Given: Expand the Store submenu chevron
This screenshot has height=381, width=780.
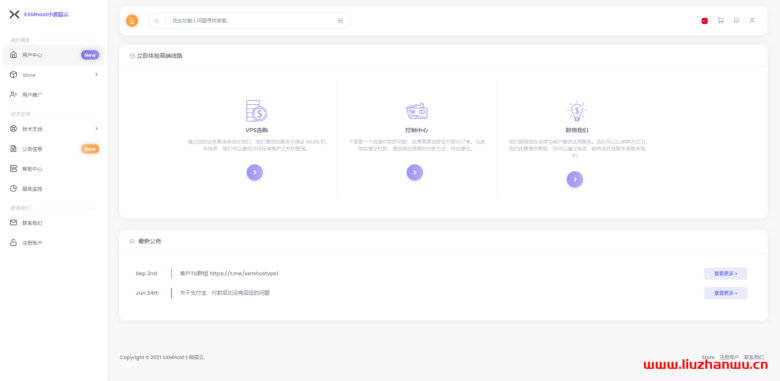Looking at the screenshot, I should point(97,75).
